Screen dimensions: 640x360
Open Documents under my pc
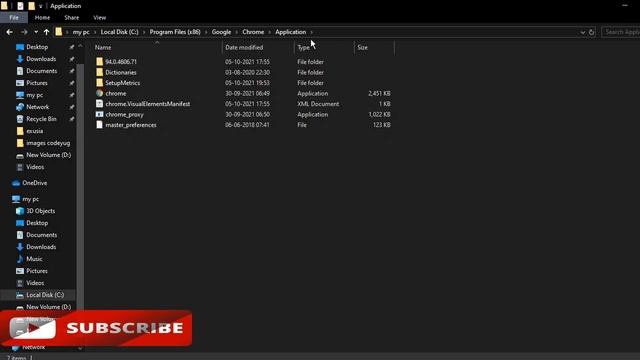coord(42,235)
